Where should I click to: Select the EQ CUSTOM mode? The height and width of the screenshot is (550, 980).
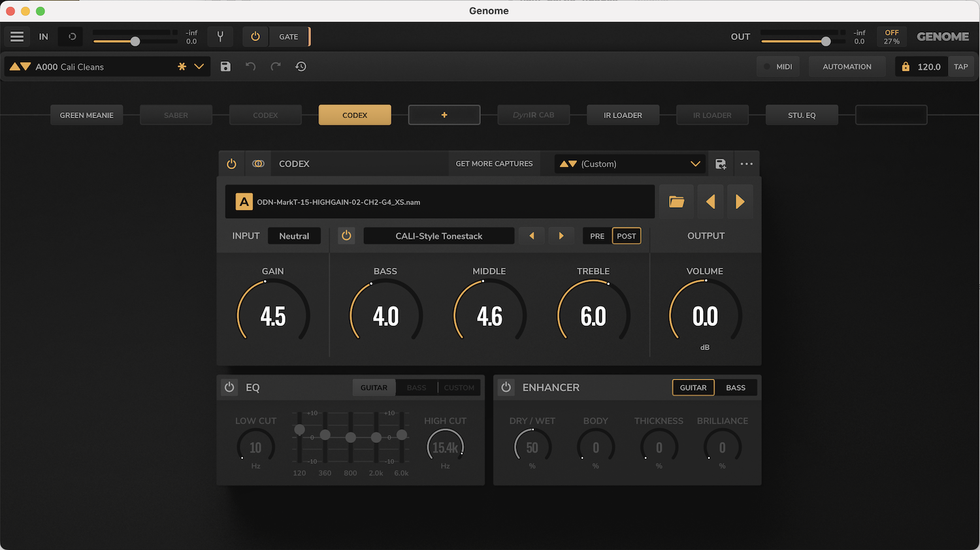(x=459, y=387)
